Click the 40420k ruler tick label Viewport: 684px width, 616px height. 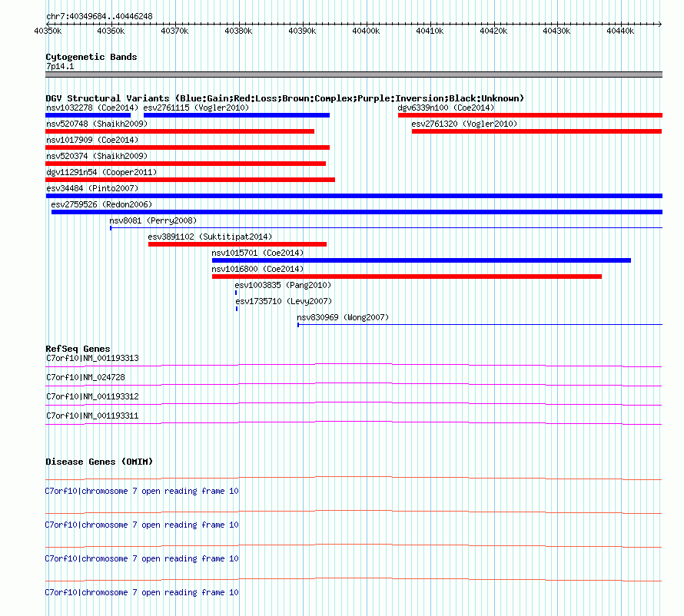[x=493, y=31]
